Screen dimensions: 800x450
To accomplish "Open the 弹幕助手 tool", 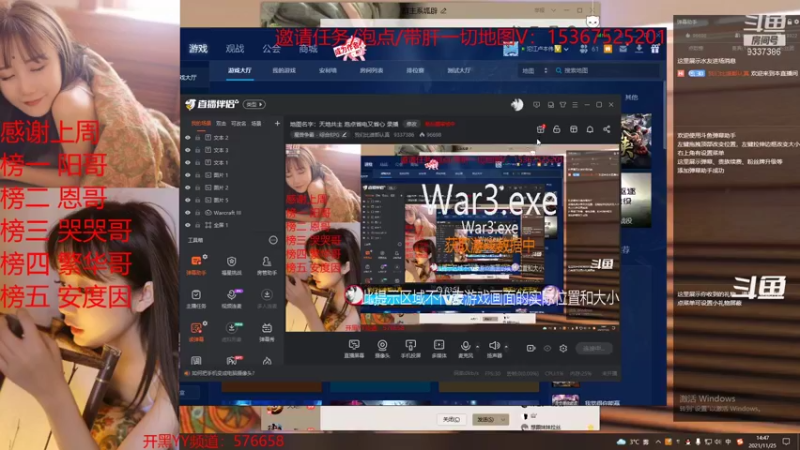I will (196, 265).
